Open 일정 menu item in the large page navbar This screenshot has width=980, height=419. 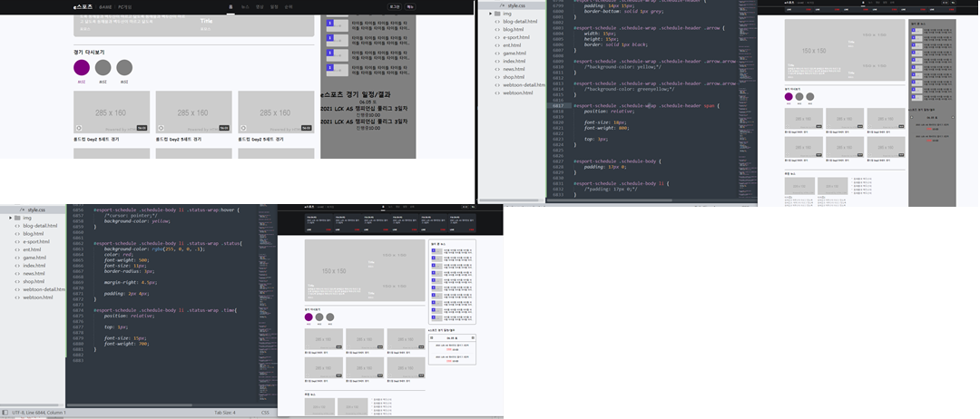[x=274, y=6]
